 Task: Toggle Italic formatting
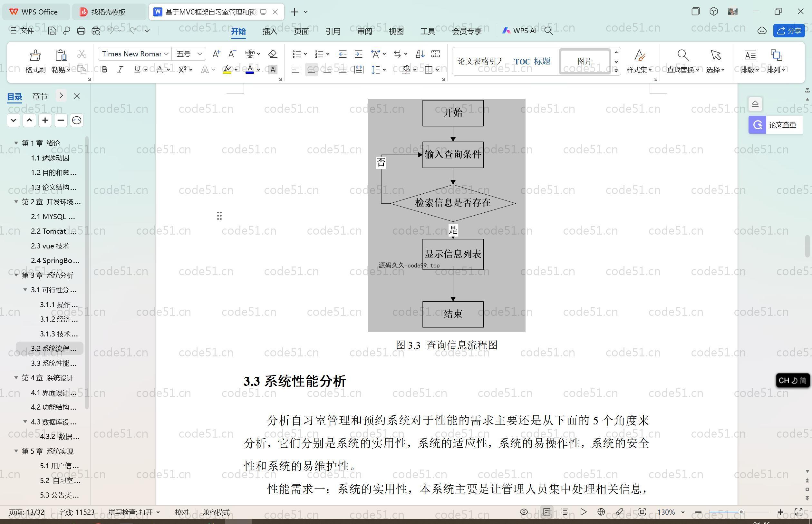pyautogui.click(x=120, y=70)
